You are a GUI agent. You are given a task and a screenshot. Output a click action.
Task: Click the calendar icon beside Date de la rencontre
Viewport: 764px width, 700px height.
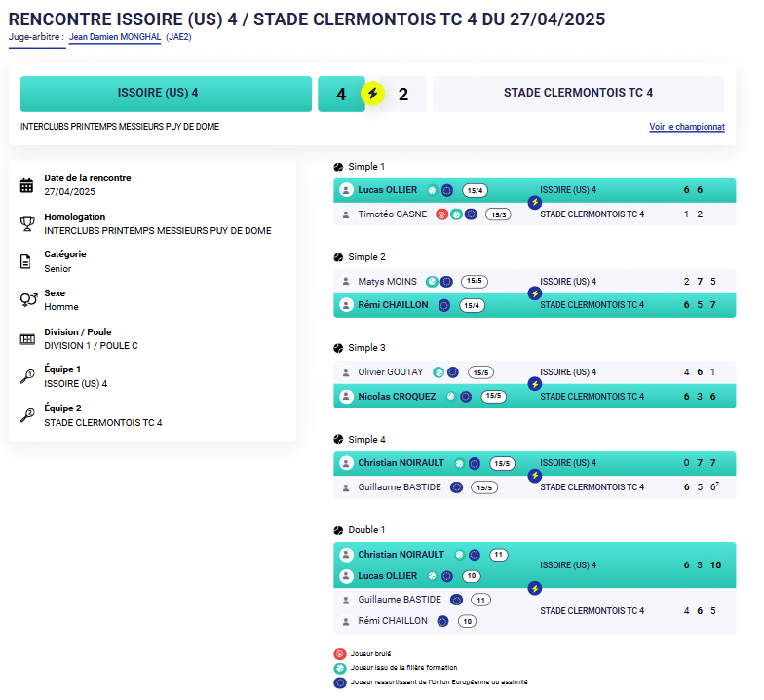(27, 185)
